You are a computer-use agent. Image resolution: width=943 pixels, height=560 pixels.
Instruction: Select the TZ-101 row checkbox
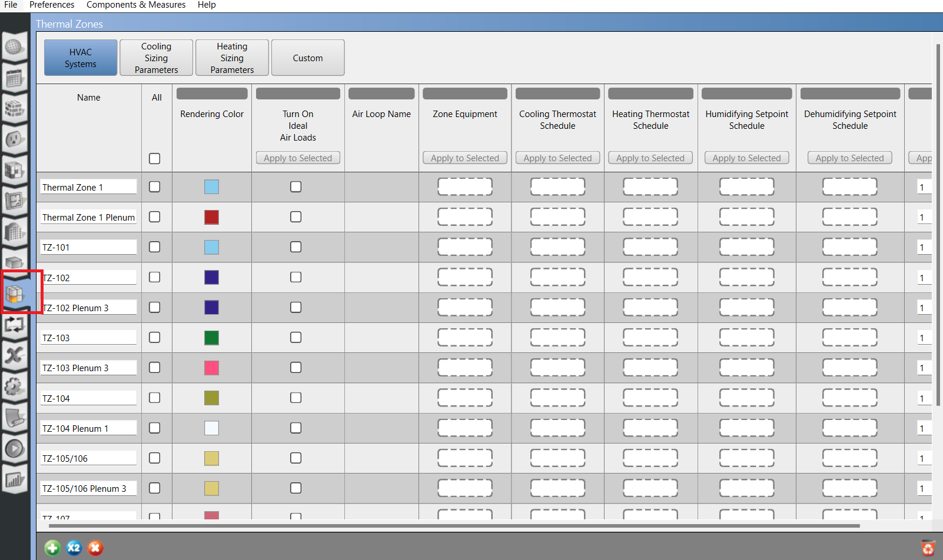tap(155, 247)
